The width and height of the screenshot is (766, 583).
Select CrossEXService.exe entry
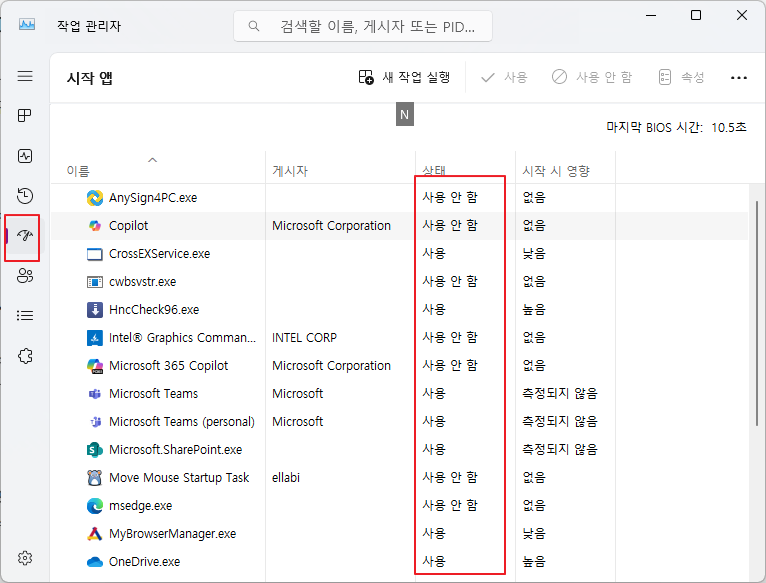(x=159, y=254)
